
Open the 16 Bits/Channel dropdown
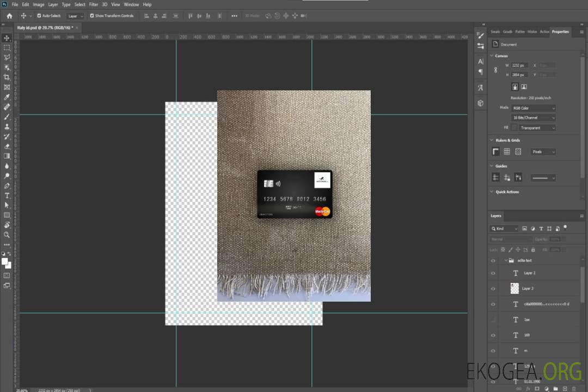[x=534, y=118]
